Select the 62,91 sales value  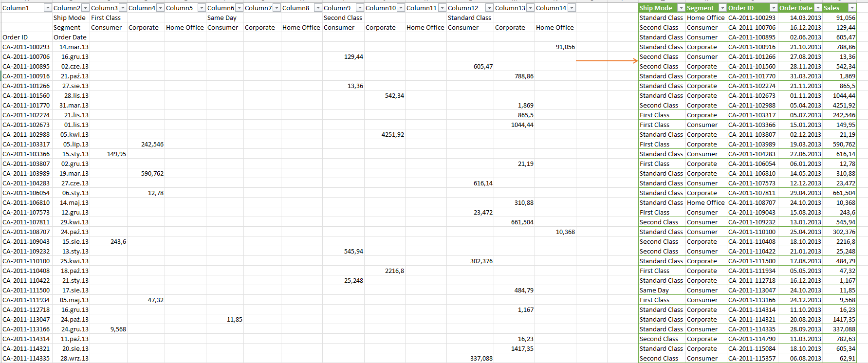(x=840, y=359)
